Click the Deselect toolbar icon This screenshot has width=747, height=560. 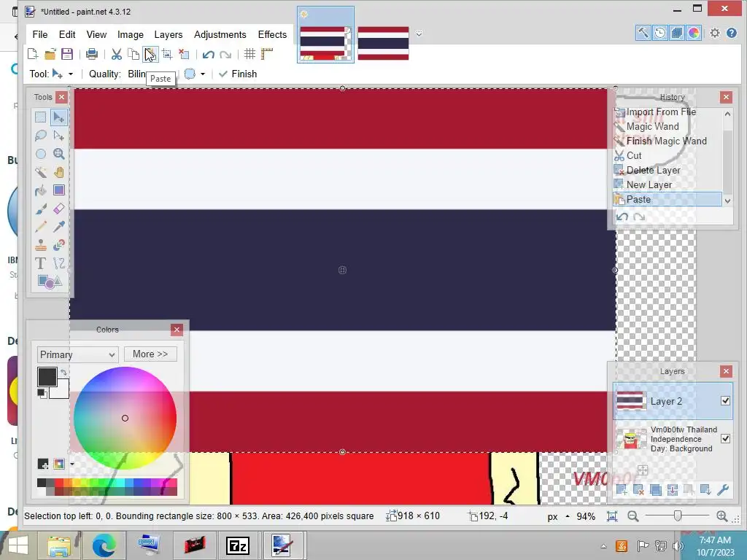pyautogui.click(x=184, y=54)
